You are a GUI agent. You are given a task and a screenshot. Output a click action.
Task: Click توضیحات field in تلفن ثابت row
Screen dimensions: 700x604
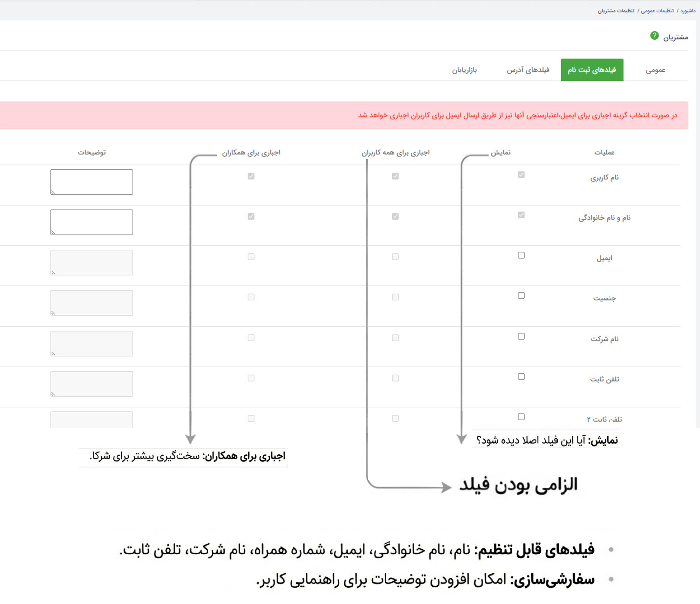click(x=92, y=384)
